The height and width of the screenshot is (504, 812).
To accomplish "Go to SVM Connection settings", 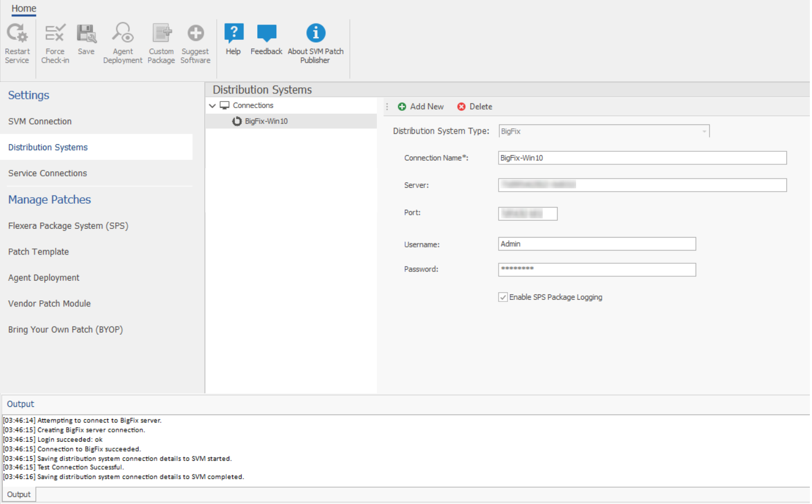I will (x=40, y=121).
